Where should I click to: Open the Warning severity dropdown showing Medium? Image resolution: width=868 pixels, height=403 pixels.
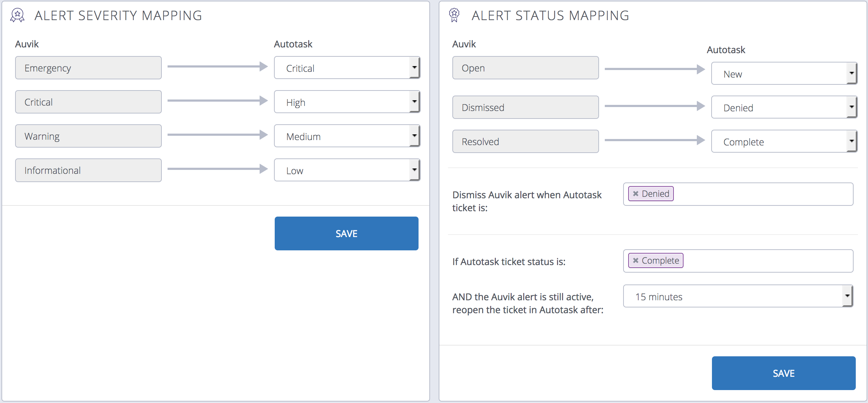[347, 136]
